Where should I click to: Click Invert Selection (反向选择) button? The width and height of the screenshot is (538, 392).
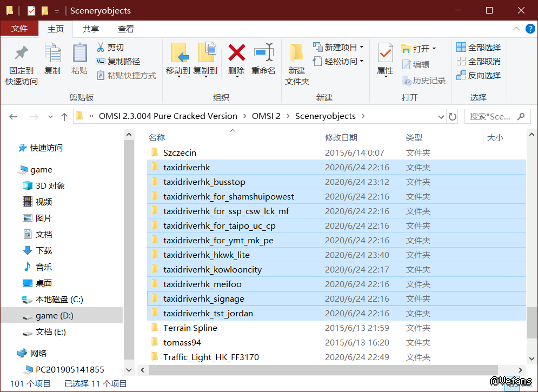(479, 76)
